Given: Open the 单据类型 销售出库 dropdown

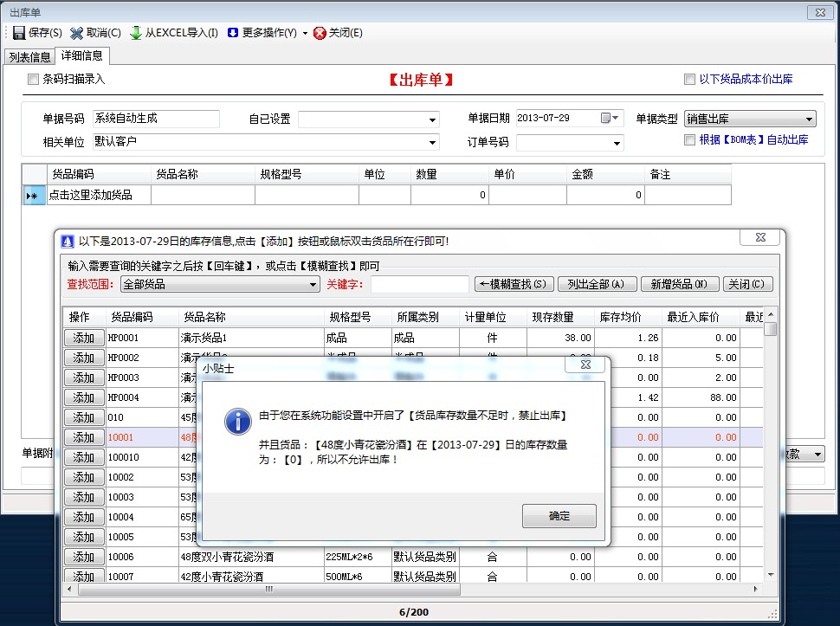Looking at the screenshot, I should (807, 118).
